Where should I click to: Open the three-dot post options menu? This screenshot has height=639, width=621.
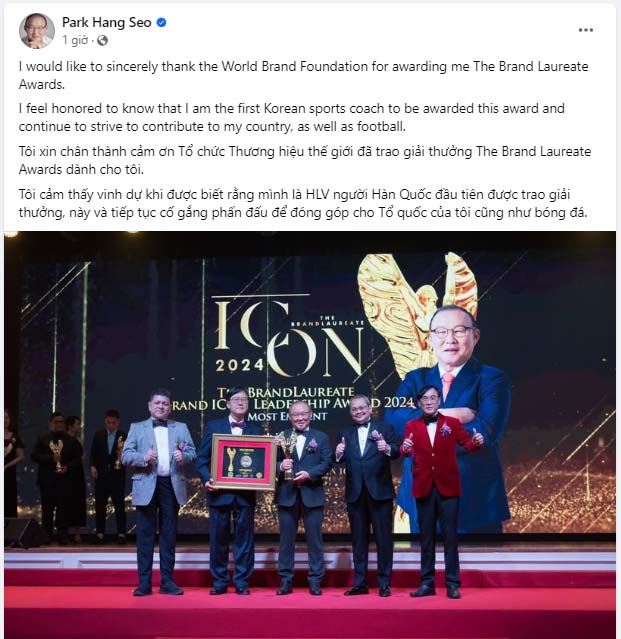[x=586, y=30]
